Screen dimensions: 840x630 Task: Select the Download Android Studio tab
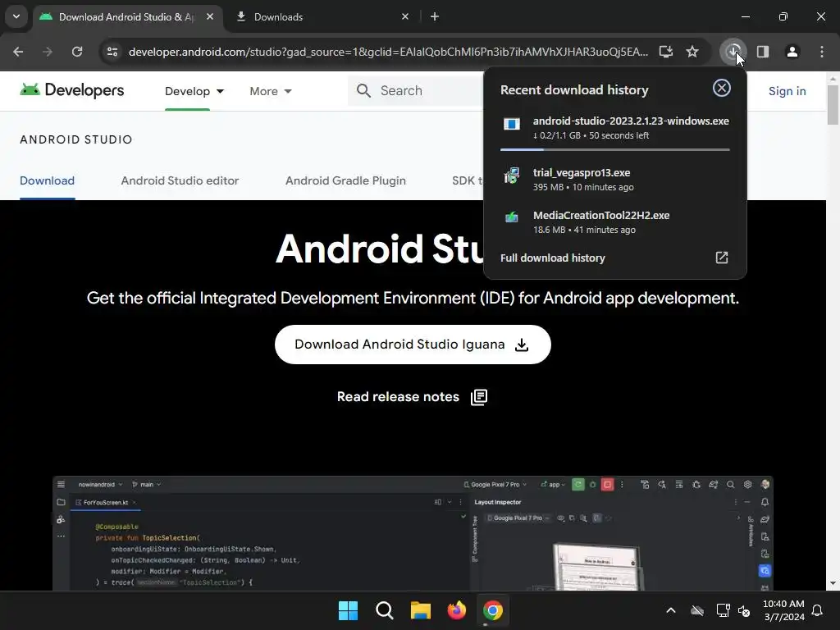[127, 16]
